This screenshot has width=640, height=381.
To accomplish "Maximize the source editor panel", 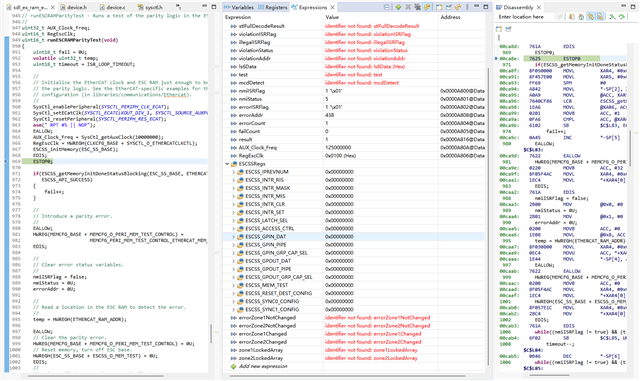I will tap(214, 7).
